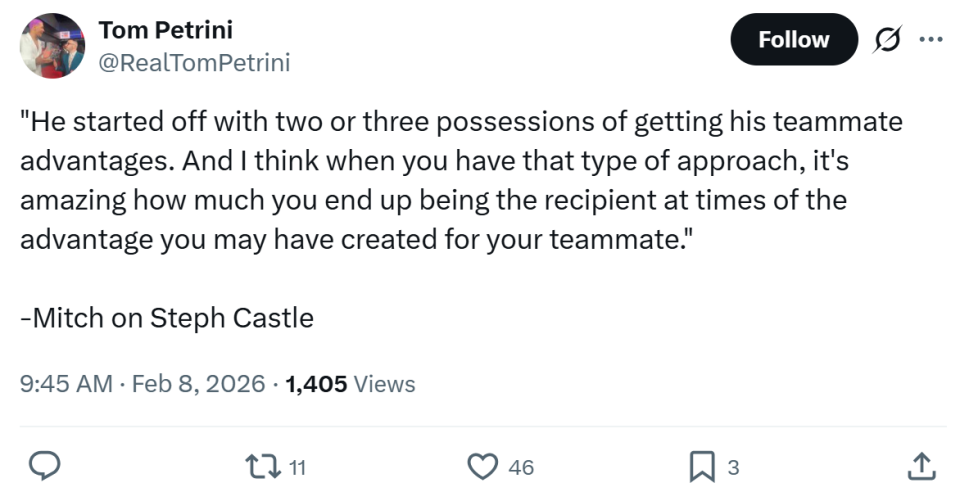Click the quoted tweet text paragraph
The width and height of the screenshot is (960, 492).
(x=460, y=179)
